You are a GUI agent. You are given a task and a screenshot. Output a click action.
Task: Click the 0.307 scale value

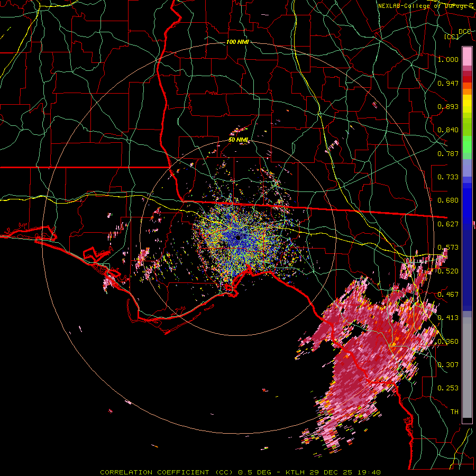(x=448, y=365)
